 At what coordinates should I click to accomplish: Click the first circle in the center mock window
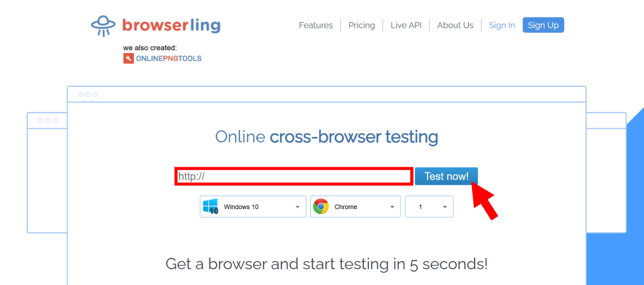80,95
